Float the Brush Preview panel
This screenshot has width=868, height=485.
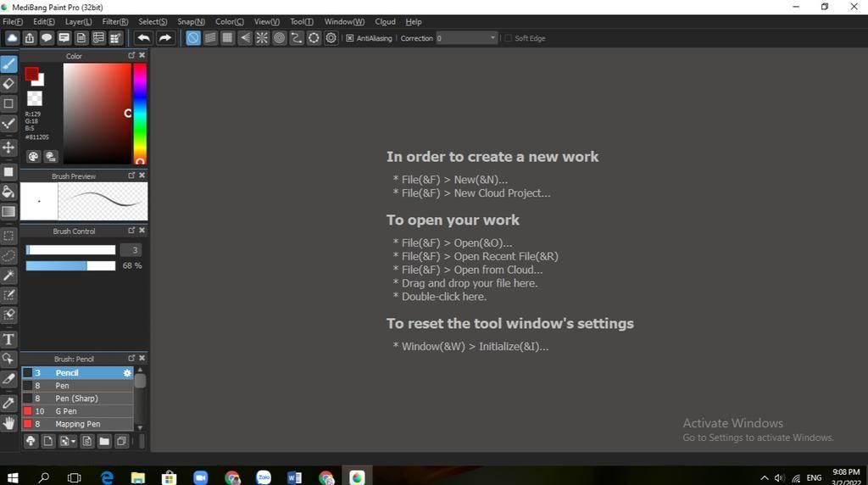pyautogui.click(x=131, y=176)
